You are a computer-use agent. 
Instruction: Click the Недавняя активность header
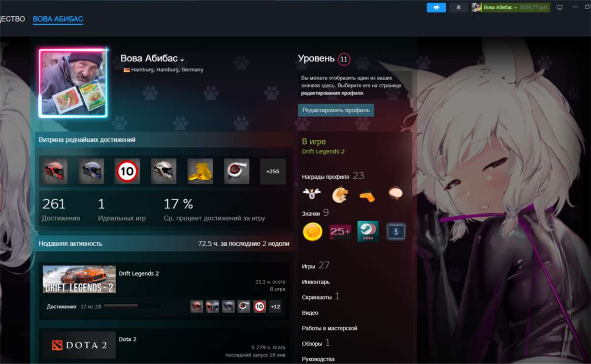[x=70, y=243]
